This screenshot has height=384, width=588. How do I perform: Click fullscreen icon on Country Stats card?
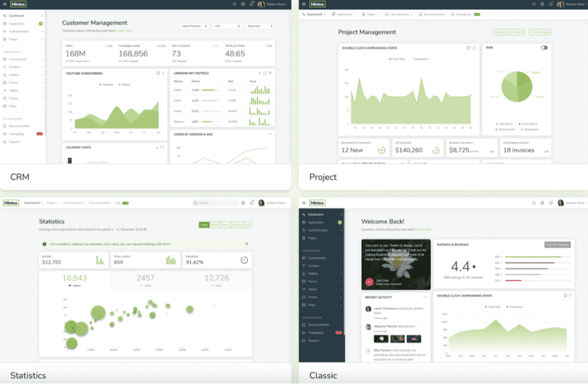[x=162, y=148]
